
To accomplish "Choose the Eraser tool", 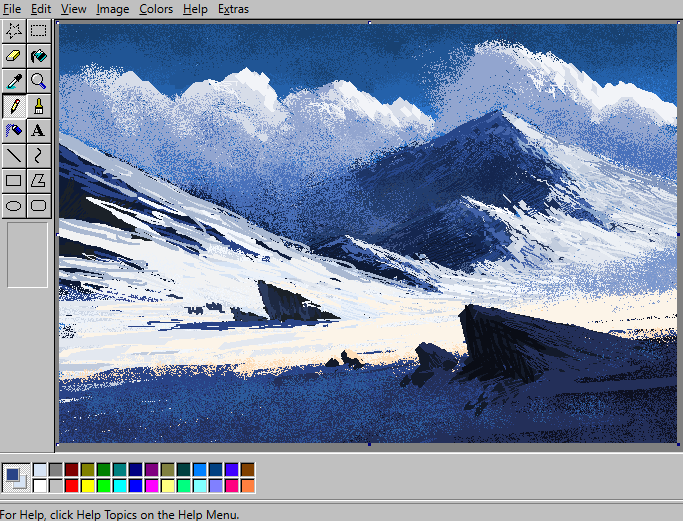I will pyautogui.click(x=14, y=56).
